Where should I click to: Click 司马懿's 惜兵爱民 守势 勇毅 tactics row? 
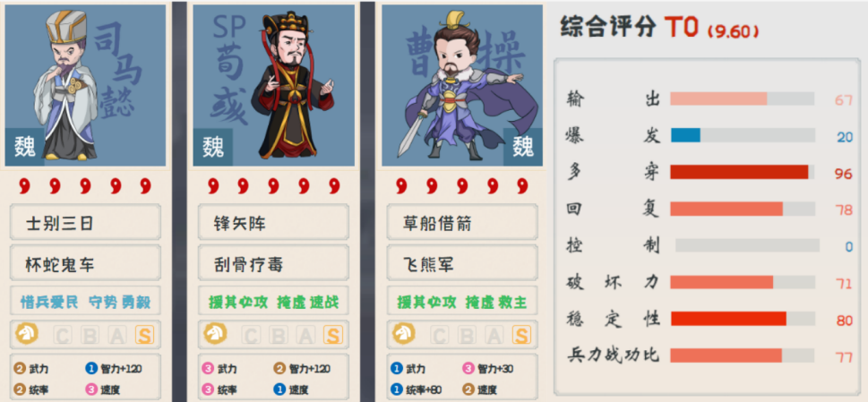[85, 302]
